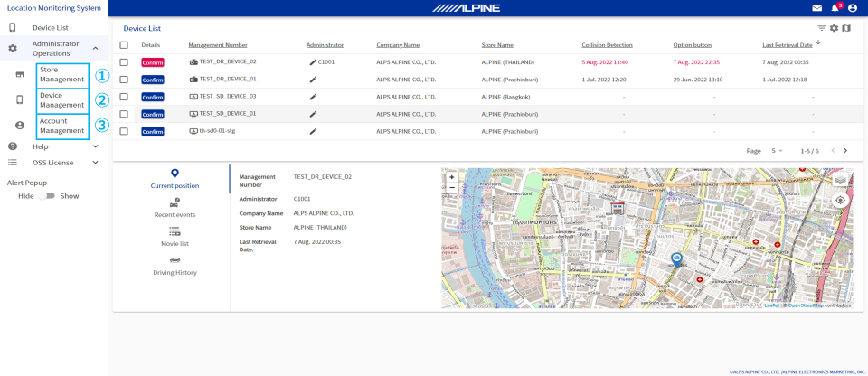Edit administrator pencil for TEST_DR_DEVICE_01
Viewport: 868px width, 376px height.
313,80
